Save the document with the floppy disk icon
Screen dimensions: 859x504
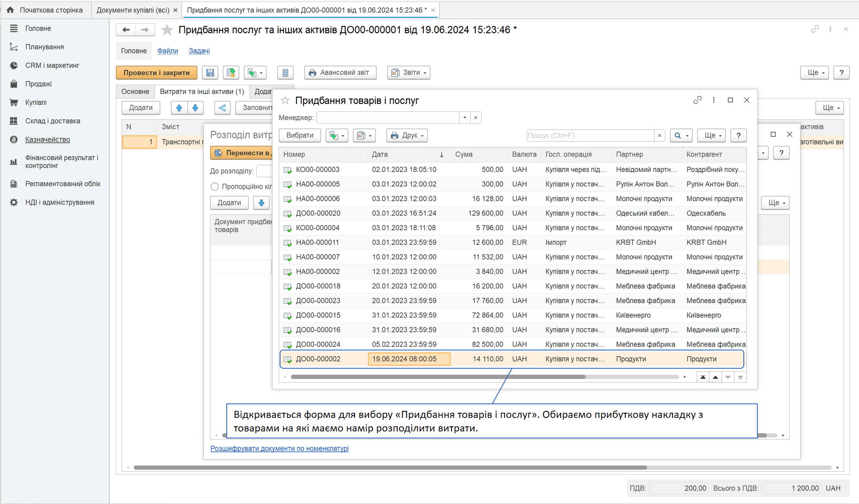click(x=210, y=73)
